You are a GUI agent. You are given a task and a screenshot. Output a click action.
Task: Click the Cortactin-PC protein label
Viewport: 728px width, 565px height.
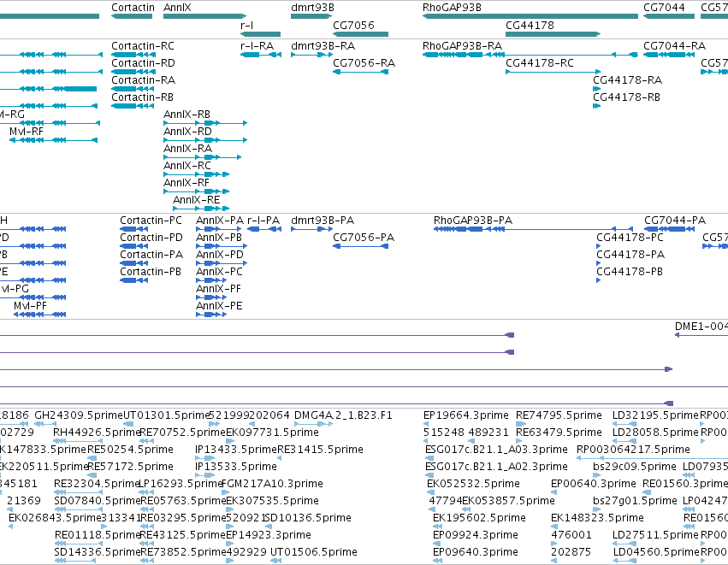click(151, 221)
